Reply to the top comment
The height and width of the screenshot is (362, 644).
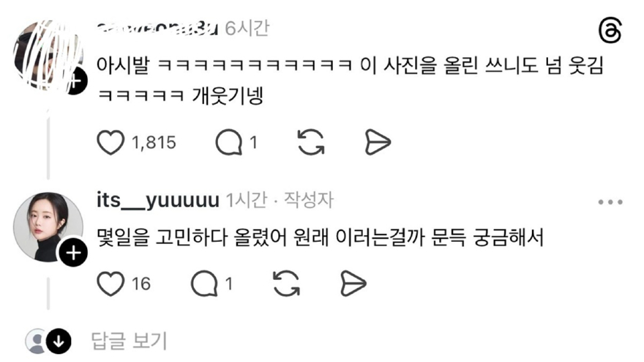[x=229, y=142]
